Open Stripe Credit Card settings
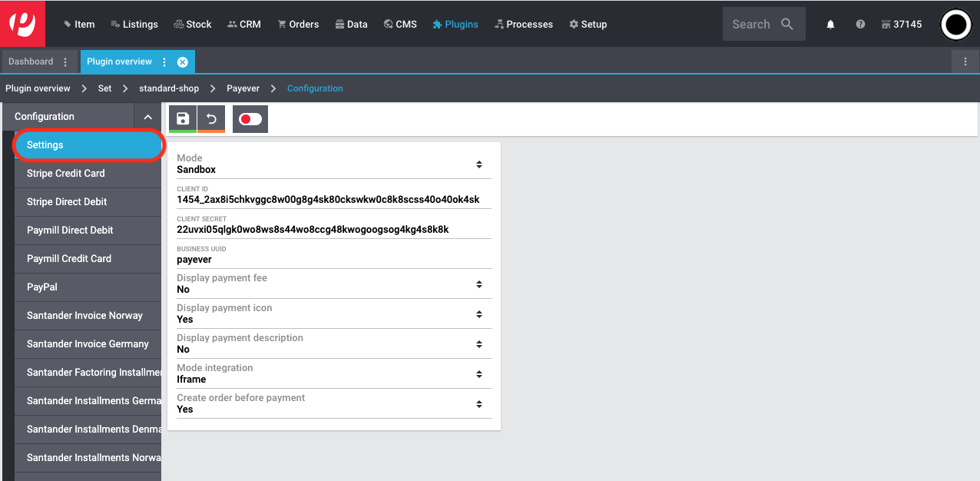The height and width of the screenshot is (481, 980). click(88, 174)
